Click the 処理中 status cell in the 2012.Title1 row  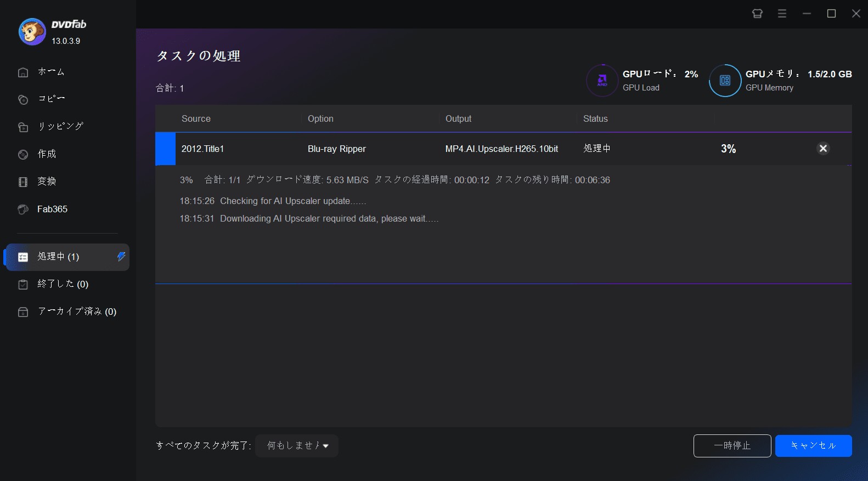tap(597, 149)
